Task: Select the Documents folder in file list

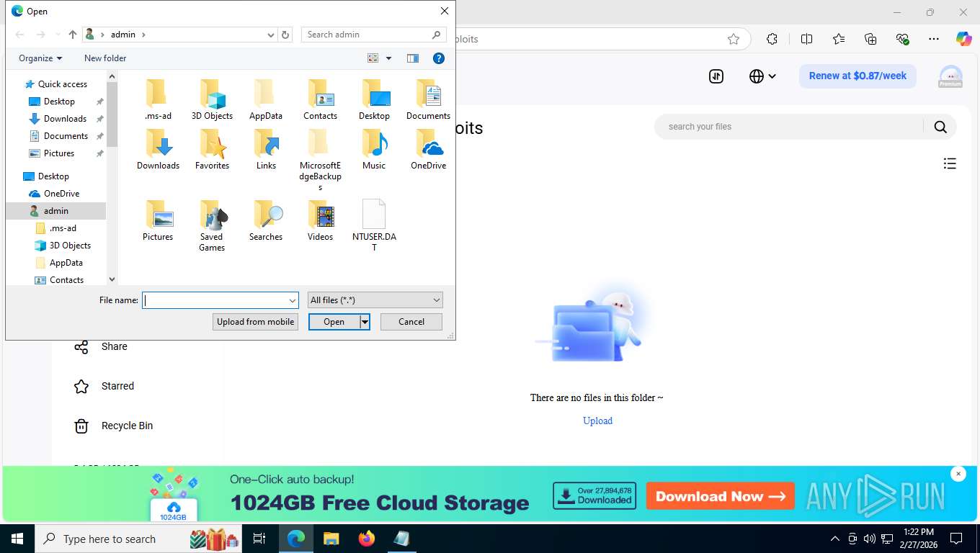Action: (x=428, y=100)
